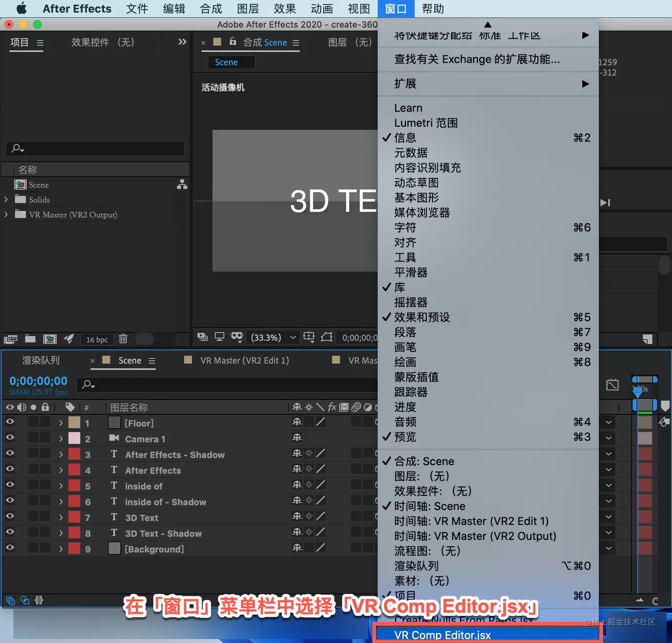Viewport: 672px width, 643px height.
Task: Click the red label color of 3D Text layer 7
Action: 74,517
